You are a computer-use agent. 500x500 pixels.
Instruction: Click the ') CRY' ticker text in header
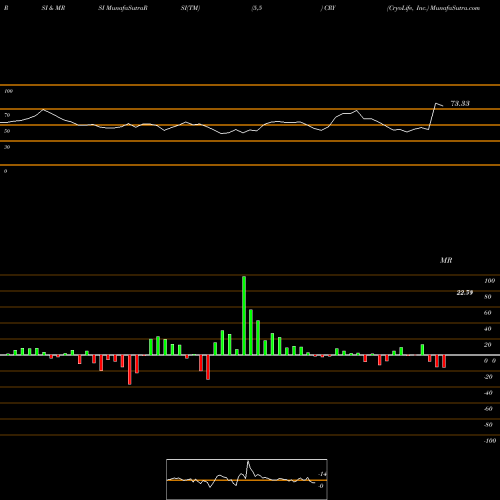[x=328, y=8]
